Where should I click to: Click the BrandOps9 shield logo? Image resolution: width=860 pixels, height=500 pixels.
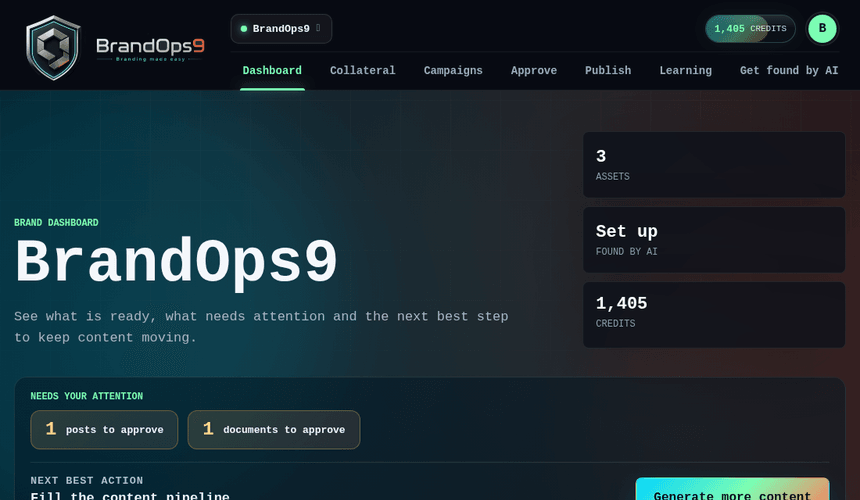(53, 48)
